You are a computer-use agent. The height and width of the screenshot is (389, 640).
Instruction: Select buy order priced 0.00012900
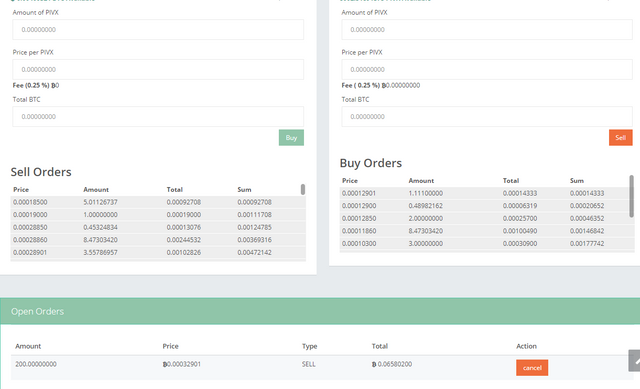point(487,206)
